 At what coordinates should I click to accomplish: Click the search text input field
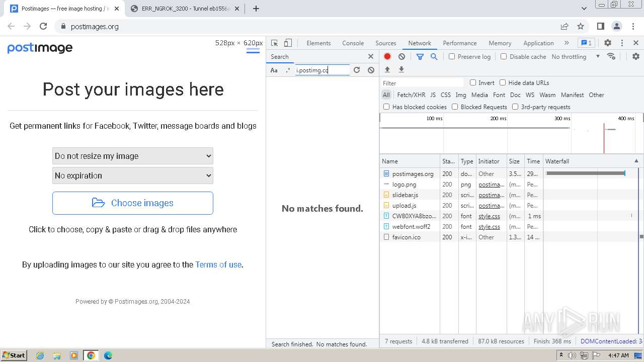(323, 70)
